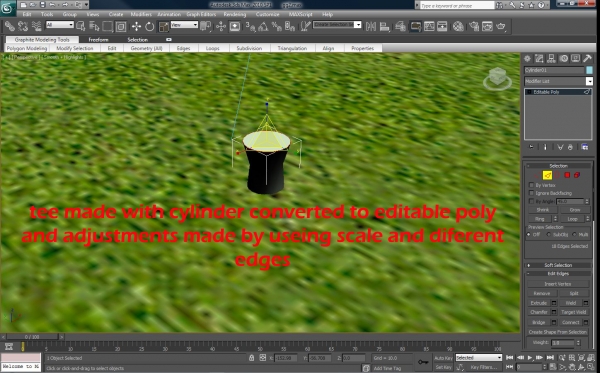Open the Hierarchy command panel tab
This screenshot has width=600, height=373.
(x=551, y=59)
